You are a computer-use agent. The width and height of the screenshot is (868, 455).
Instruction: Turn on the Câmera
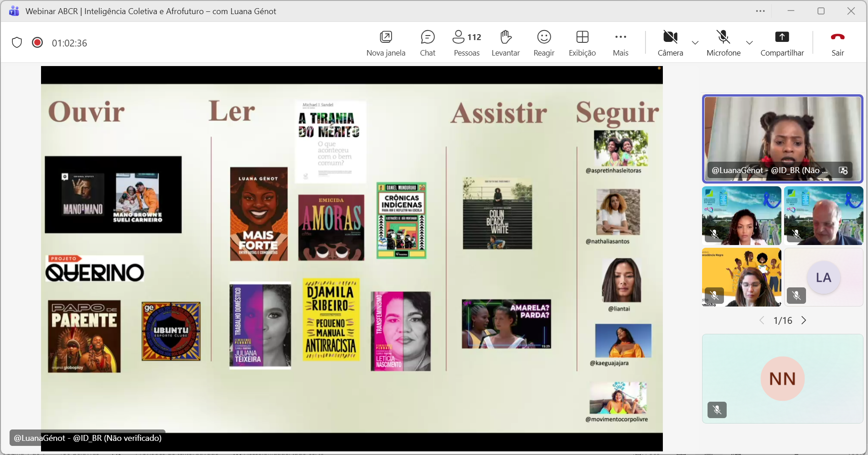pyautogui.click(x=670, y=43)
